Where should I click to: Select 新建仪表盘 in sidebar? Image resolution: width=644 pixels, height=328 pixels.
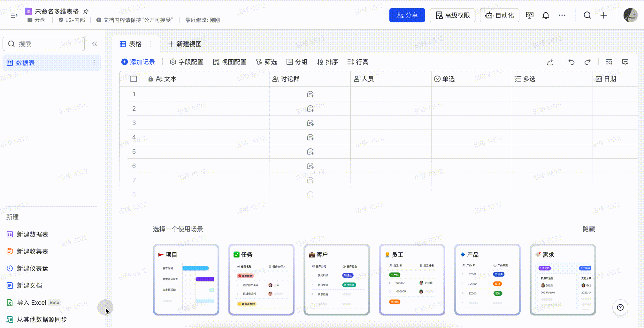point(32,268)
